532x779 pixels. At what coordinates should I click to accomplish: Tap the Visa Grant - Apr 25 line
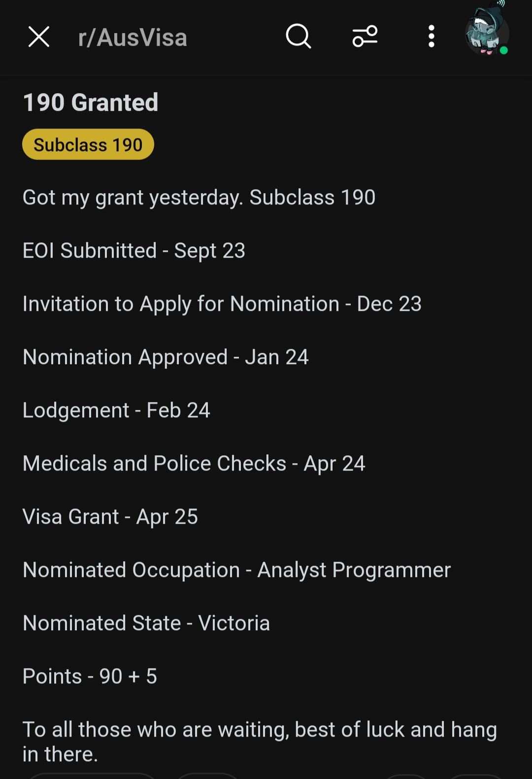(110, 517)
